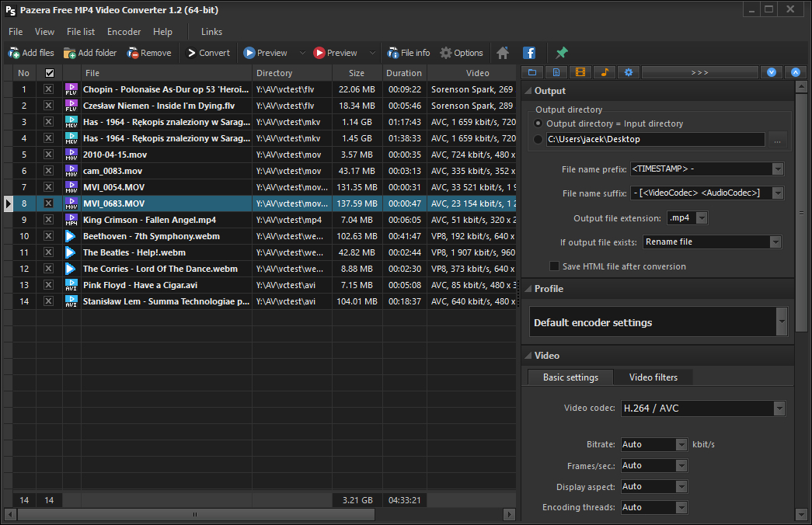
Task: Open the Video codec dropdown
Action: [779, 409]
